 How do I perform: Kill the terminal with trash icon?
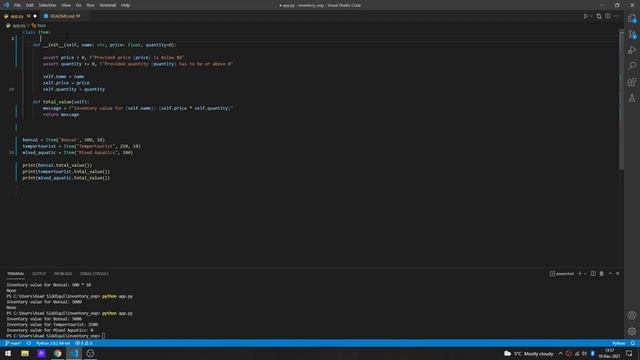(602, 273)
